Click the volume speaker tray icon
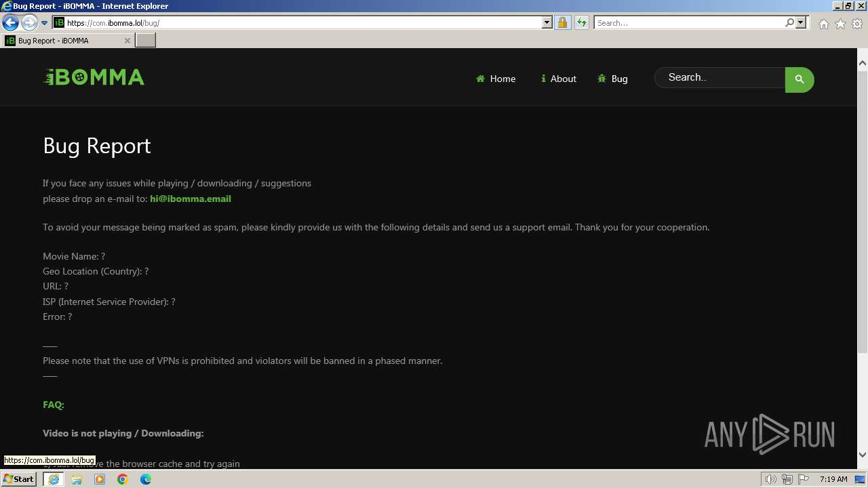 pos(770,479)
